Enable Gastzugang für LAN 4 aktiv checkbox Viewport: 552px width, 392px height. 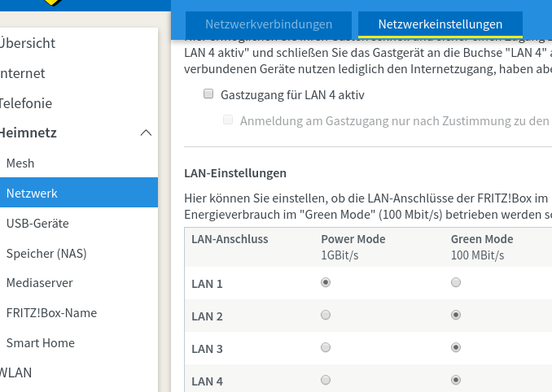pyautogui.click(x=208, y=94)
